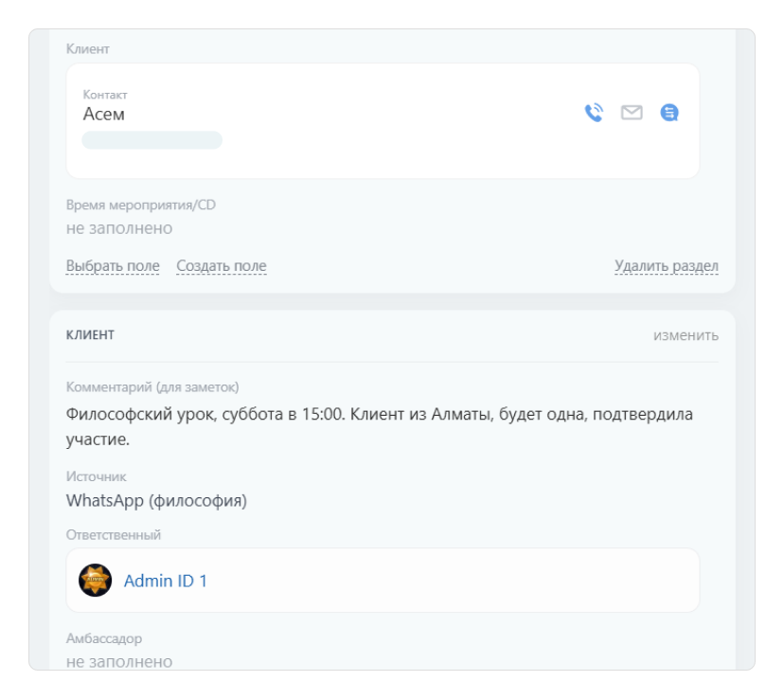Click the blurred phone placeholder under Асем
The image size is (784, 699).
pyautogui.click(x=151, y=139)
